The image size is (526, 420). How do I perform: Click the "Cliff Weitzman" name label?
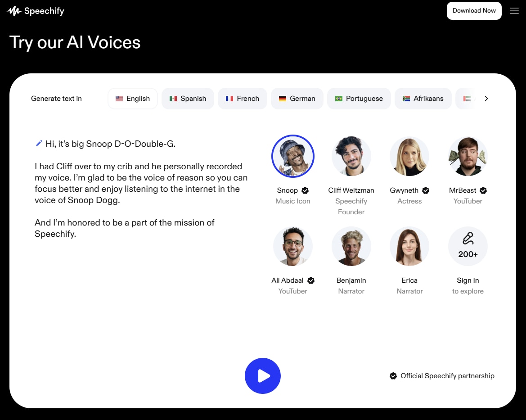(x=351, y=190)
